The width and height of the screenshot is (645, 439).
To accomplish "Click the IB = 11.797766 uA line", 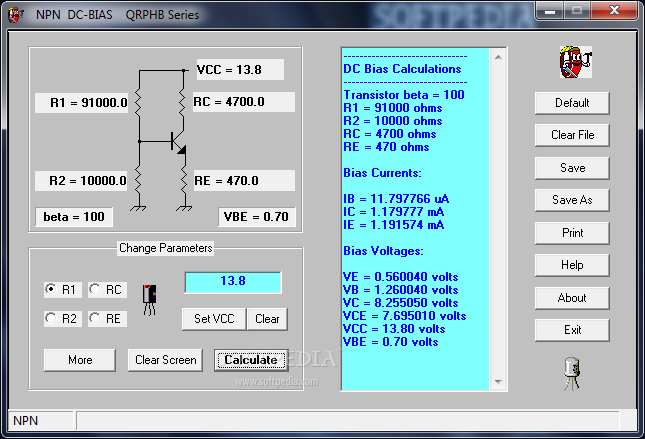I will pos(396,199).
